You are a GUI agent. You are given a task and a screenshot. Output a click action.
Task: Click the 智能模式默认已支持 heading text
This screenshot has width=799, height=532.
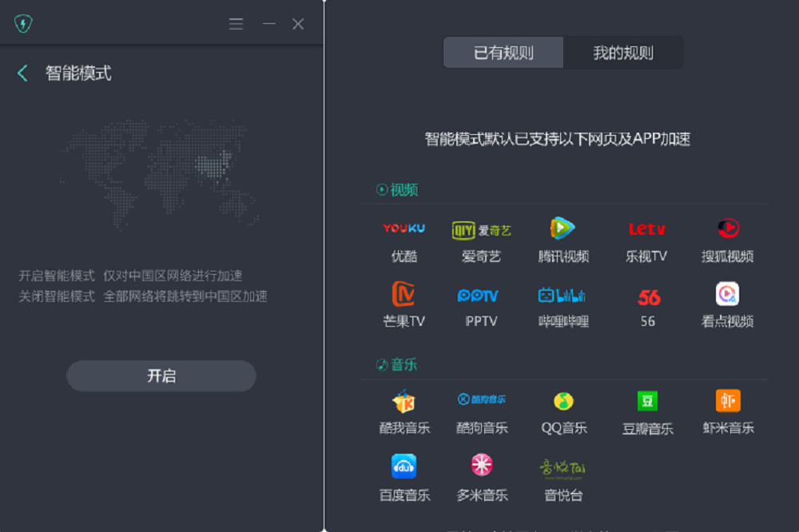click(558, 139)
